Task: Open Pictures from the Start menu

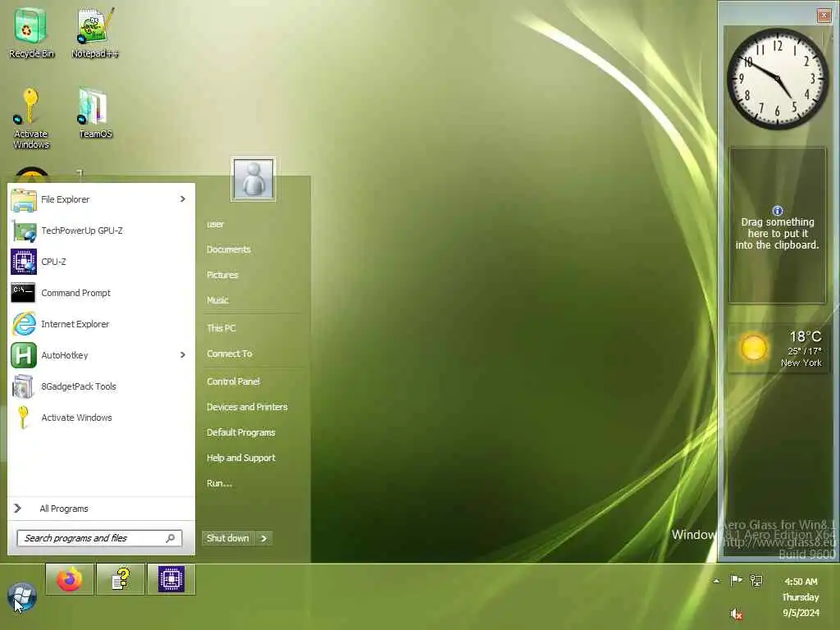Action: coord(222,275)
